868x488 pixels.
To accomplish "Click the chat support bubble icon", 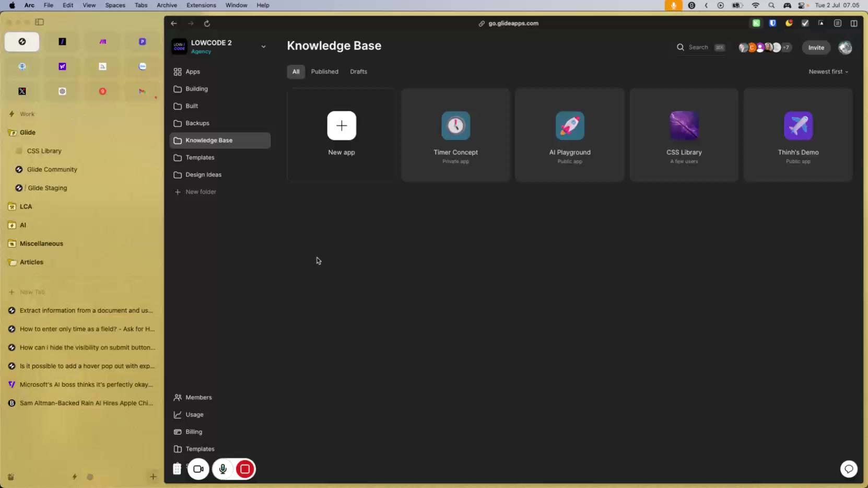I will 848,469.
